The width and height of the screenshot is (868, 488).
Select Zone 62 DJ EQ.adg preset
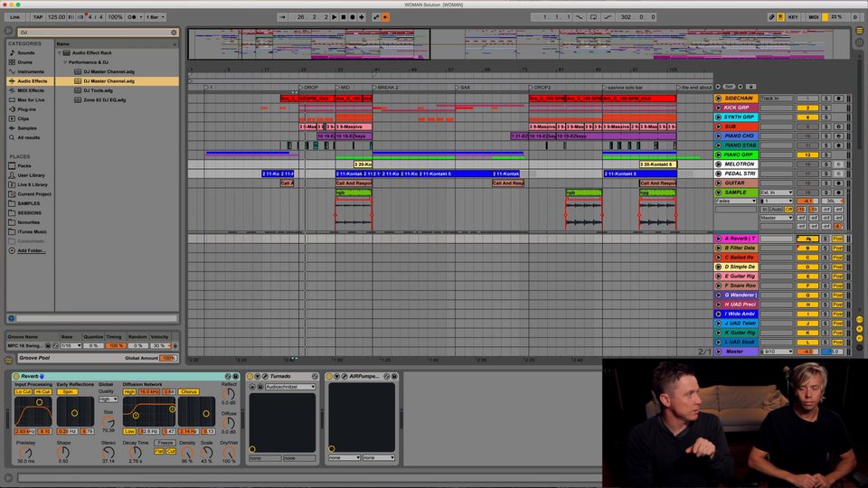pyautogui.click(x=105, y=100)
